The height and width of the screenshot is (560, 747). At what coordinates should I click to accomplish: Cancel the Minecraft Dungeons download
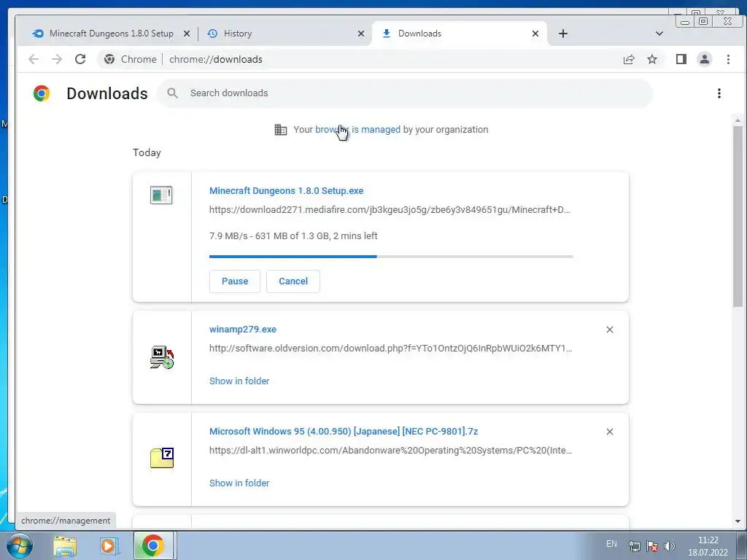(x=293, y=281)
